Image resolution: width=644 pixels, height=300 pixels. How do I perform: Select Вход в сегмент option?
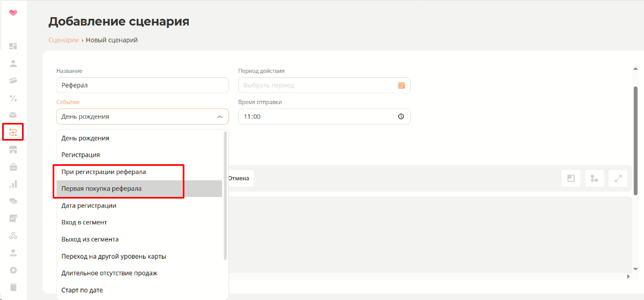coord(140,222)
